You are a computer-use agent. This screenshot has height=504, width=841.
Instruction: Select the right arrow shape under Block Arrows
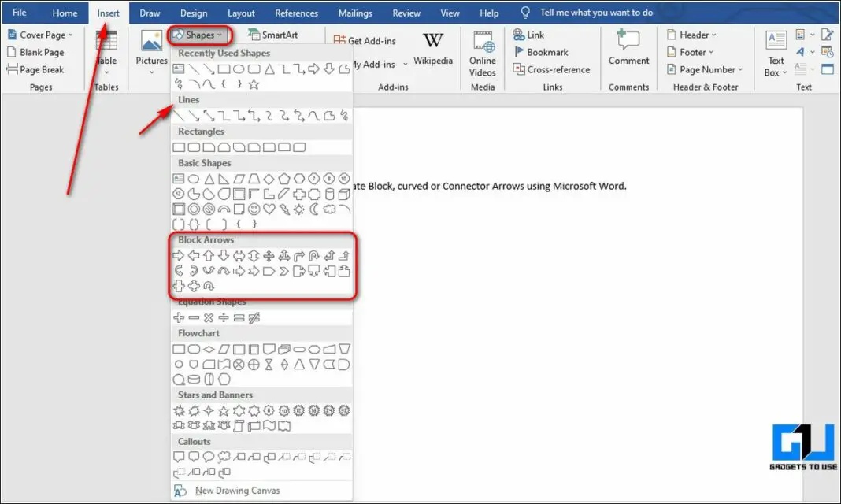(178, 254)
